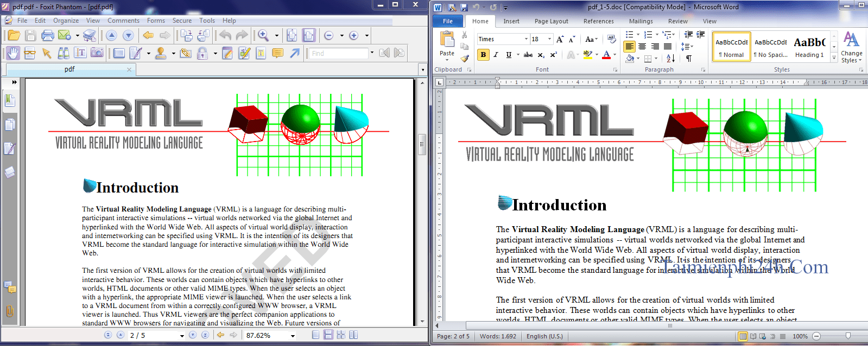Toggle Bold in Word ribbon
868x346 pixels.
point(483,55)
